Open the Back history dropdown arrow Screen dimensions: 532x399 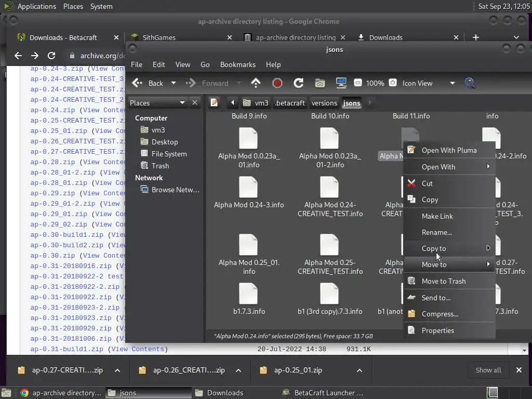(174, 83)
